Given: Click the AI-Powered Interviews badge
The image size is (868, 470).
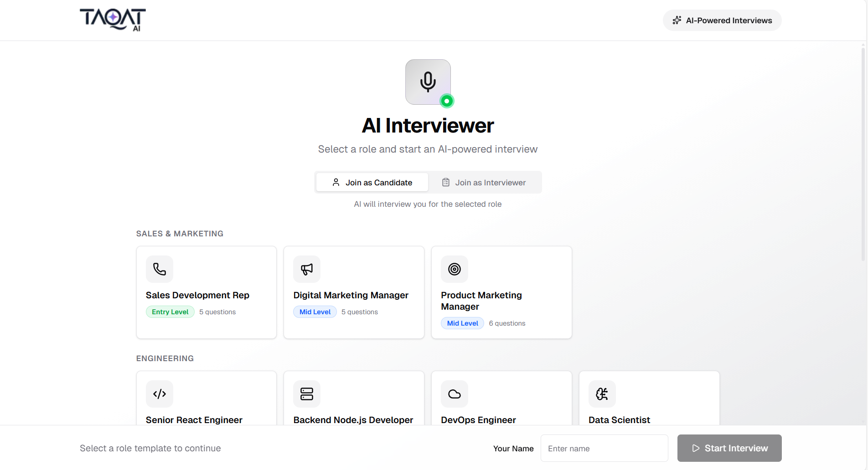Looking at the screenshot, I should (x=722, y=20).
